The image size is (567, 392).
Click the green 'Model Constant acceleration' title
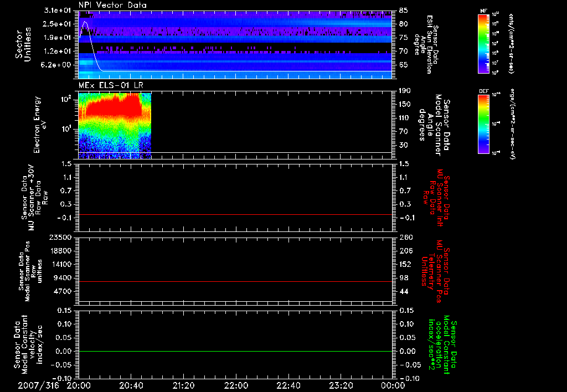click(442, 344)
